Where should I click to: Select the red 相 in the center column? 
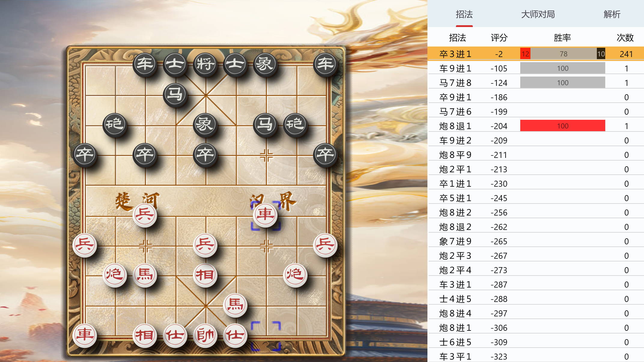[x=205, y=275]
